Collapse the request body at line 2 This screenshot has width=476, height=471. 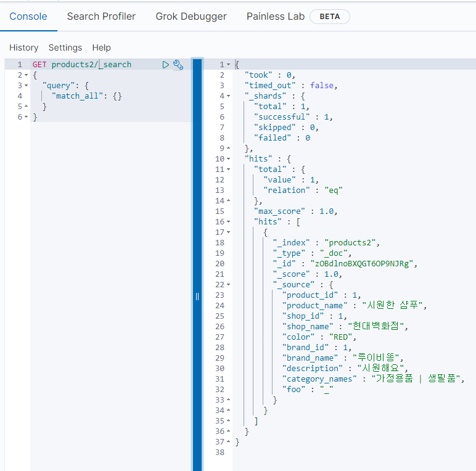tap(26, 75)
